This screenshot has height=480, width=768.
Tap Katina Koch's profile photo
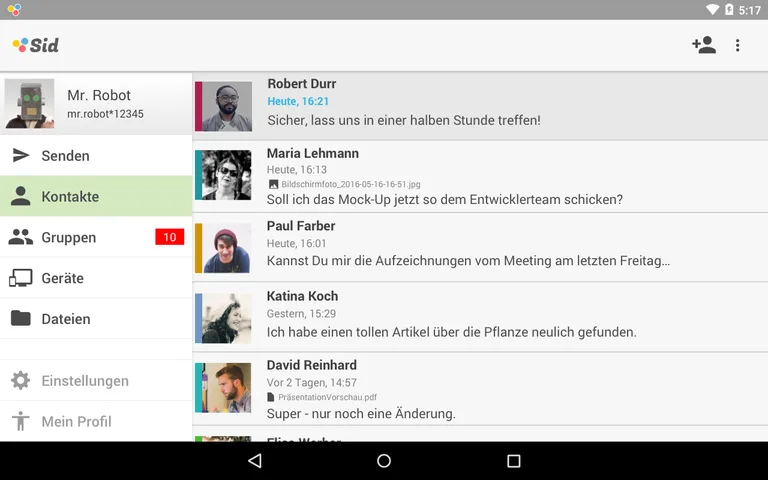point(226,318)
